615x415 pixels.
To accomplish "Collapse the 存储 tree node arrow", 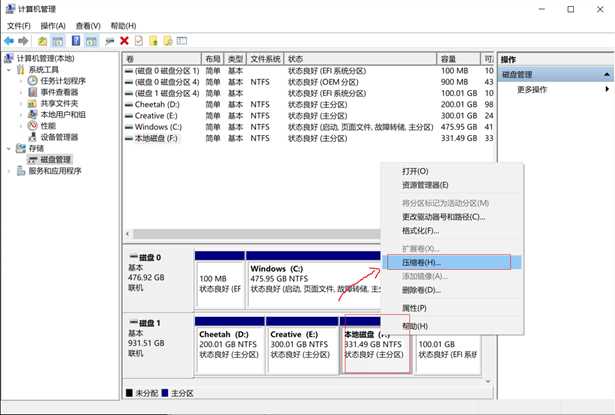I will (x=9, y=148).
